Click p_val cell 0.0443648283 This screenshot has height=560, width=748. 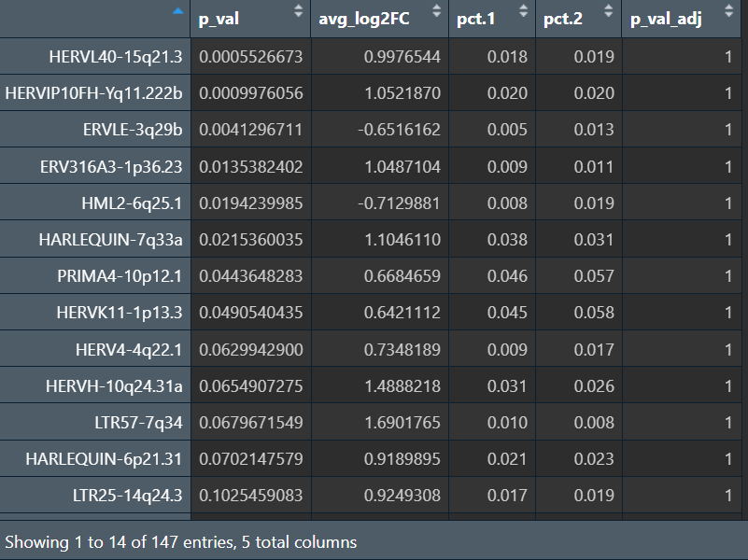pyautogui.click(x=250, y=276)
